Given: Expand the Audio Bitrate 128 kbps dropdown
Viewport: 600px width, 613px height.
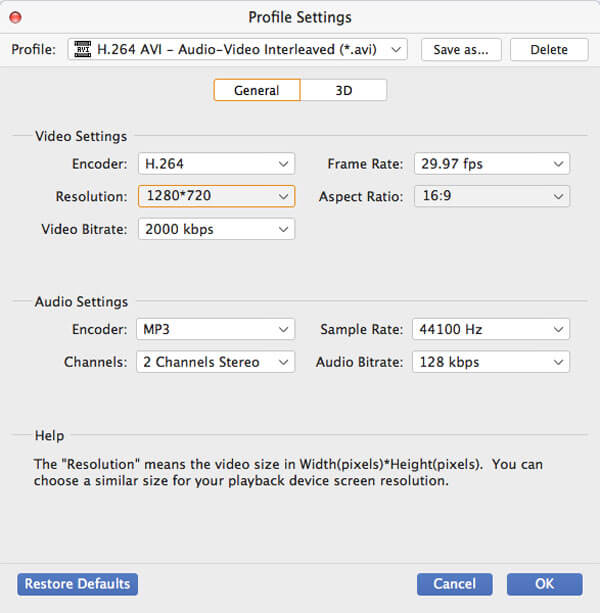Looking at the screenshot, I should pyautogui.click(x=490, y=362).
